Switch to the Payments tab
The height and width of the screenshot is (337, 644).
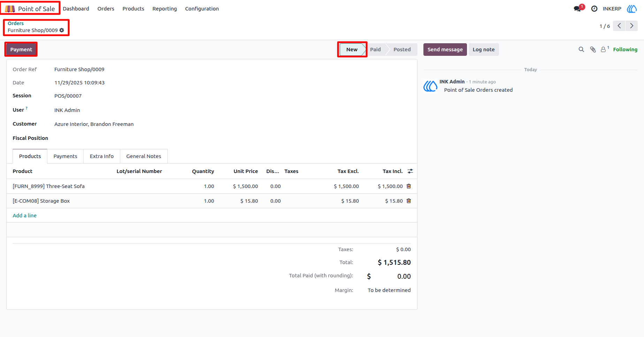point(65,156)
